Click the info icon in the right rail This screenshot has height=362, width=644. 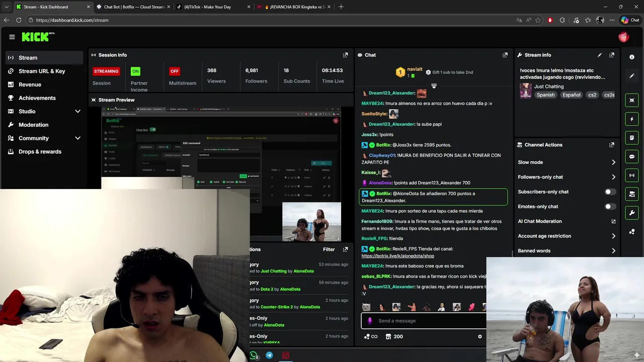[x=632, y=57]
